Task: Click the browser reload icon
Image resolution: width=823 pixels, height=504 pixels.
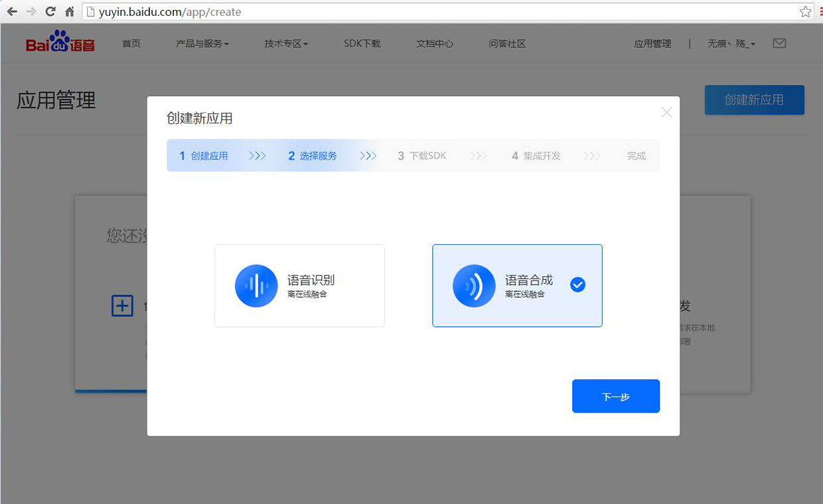Action: [x=50, y=11]
